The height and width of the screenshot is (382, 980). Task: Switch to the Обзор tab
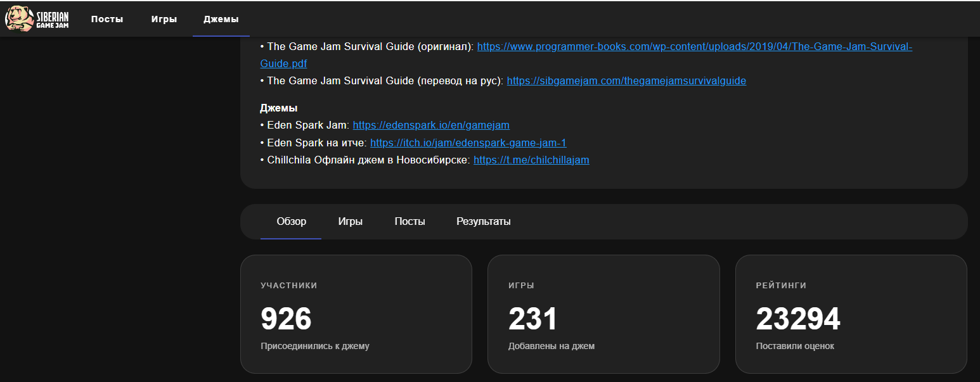pyautogui.click(x=291, y=222)
